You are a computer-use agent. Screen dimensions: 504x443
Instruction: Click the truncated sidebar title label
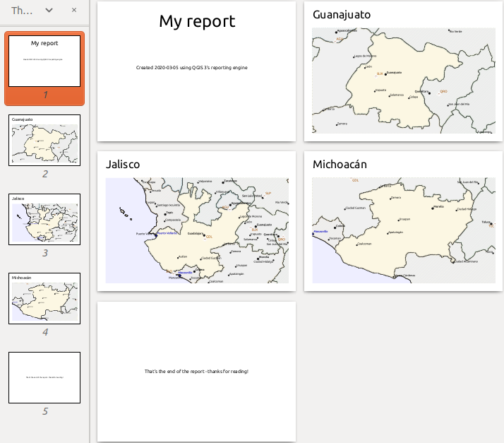pyautogui.click(x=22, y=11)
